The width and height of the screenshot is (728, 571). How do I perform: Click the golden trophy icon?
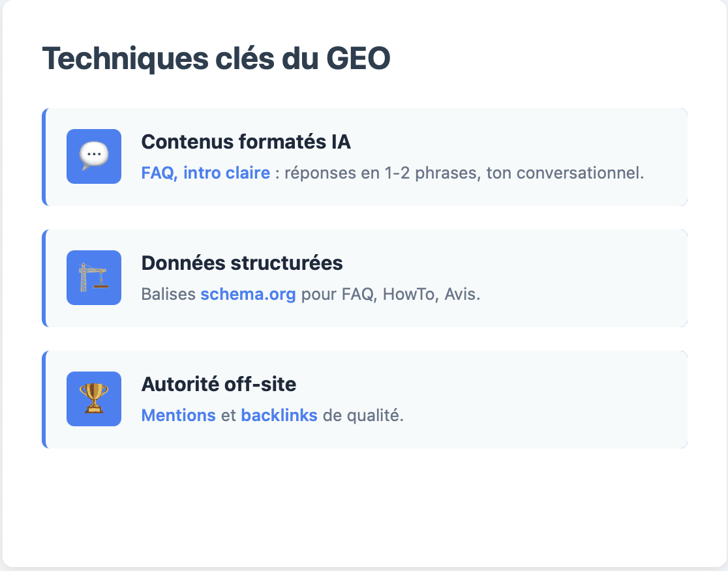click(x=94, y=399)
